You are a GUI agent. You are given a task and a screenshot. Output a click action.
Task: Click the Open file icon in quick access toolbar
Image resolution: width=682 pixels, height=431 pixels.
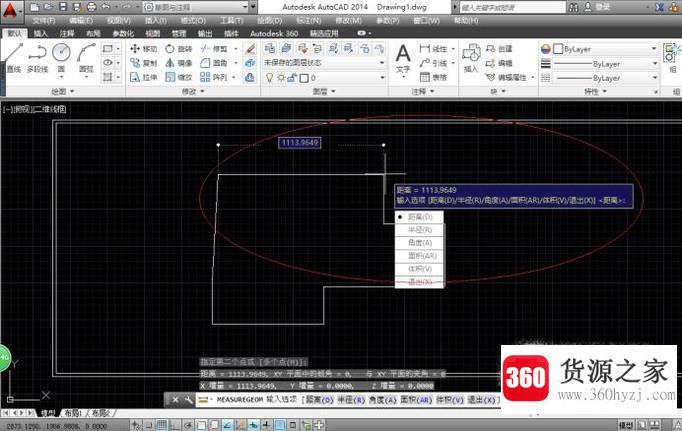tap(49, 7)
